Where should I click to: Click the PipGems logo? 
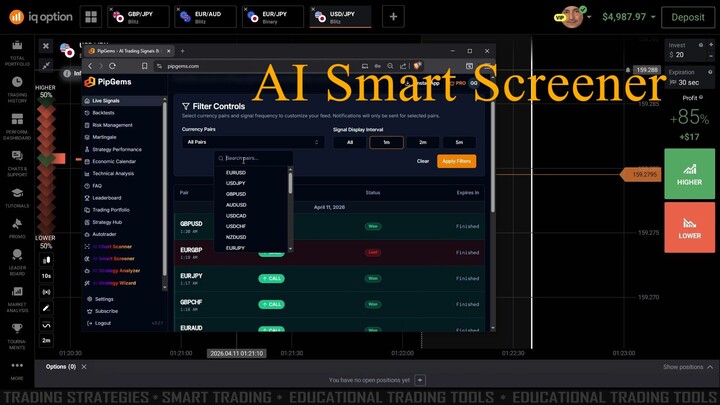pyautogui.click(x=108, y=82)
